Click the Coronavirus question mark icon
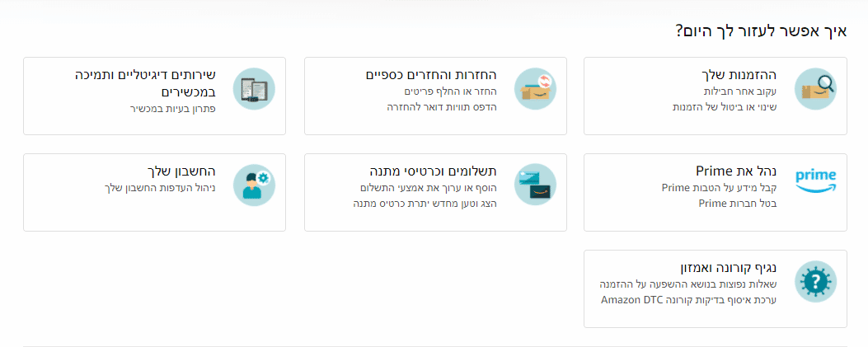Image resolution: width=868 pixels, height=347 pixels. point(815,282)
